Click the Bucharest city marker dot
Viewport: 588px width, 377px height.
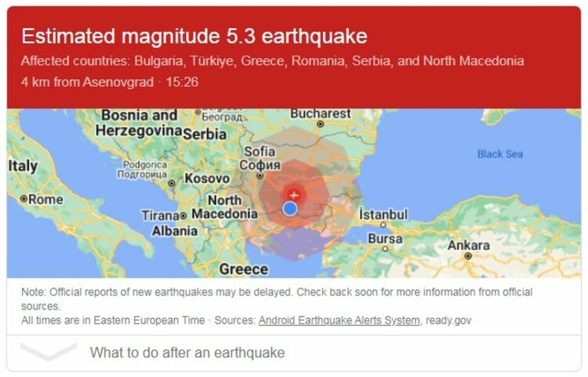click(x=320, y=124)
